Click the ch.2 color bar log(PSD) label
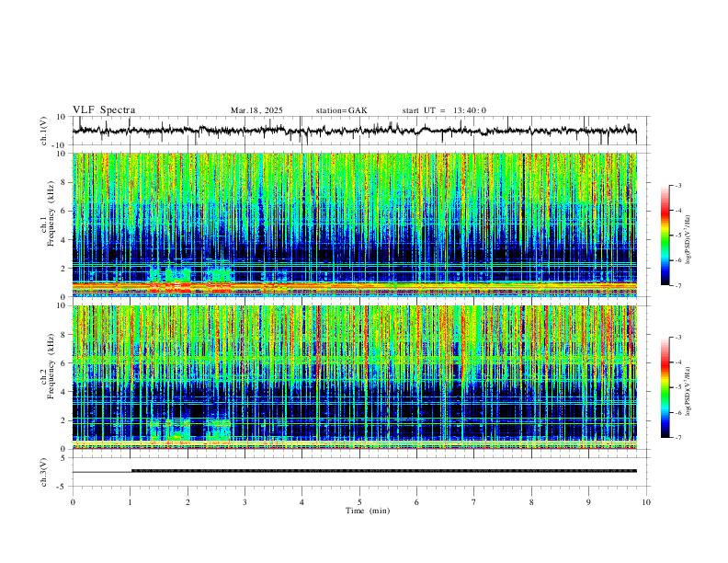Screen dimensions: 728x563 [688, 391]
